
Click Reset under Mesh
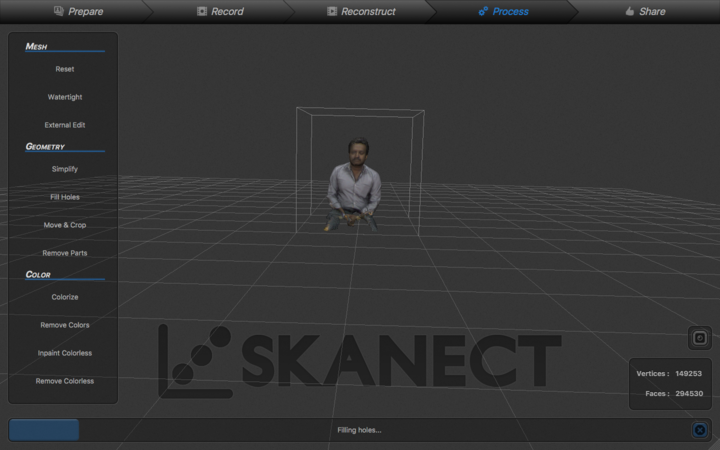(x=65, y=69)
